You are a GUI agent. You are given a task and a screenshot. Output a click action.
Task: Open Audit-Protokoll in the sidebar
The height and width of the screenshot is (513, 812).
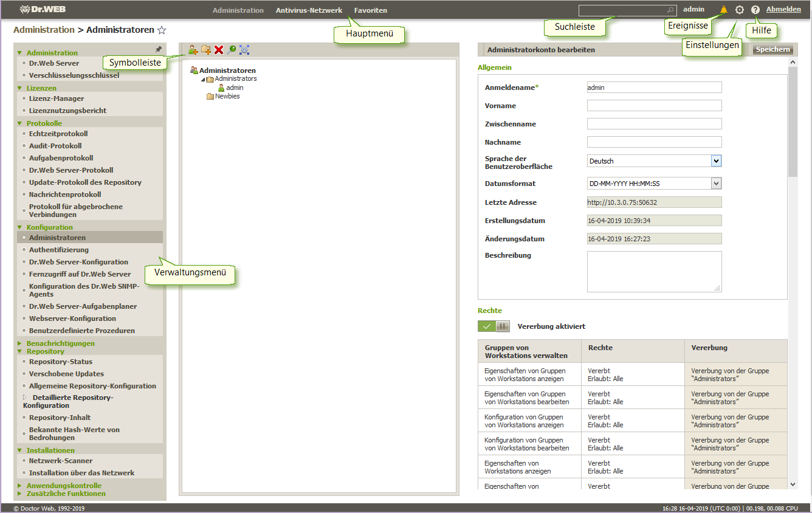point(55,146)
